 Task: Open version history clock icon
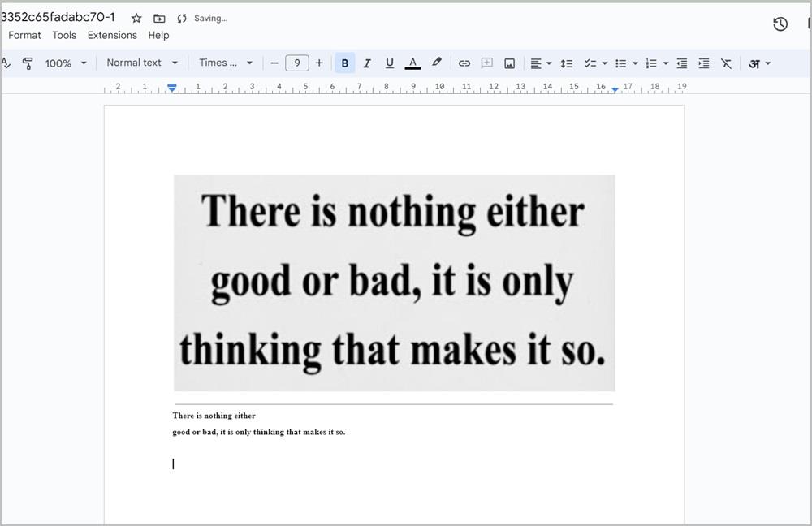click(x=780, y=24)
